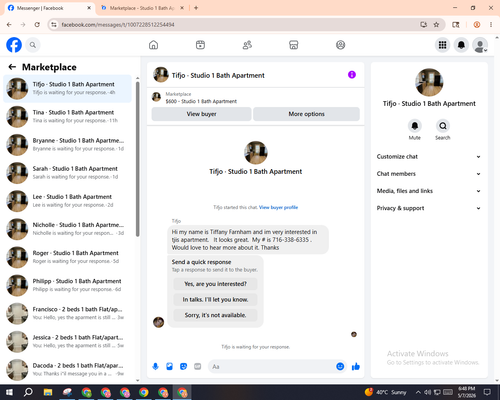Open the Windows notification center icon

[487, 392]
